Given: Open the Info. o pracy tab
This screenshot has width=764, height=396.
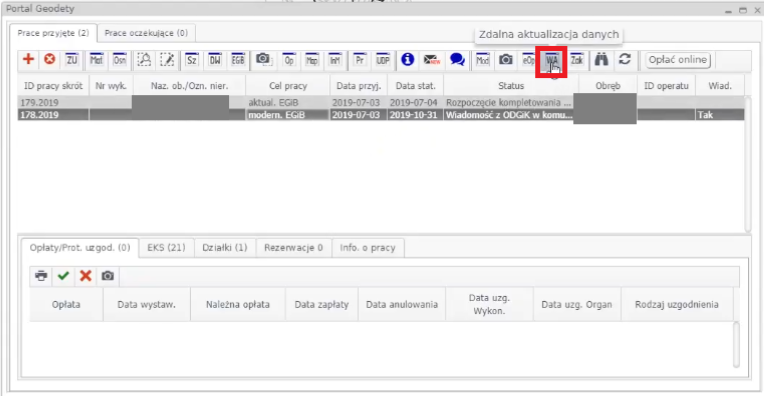Looking at the screenshot, I should (368, 247).
